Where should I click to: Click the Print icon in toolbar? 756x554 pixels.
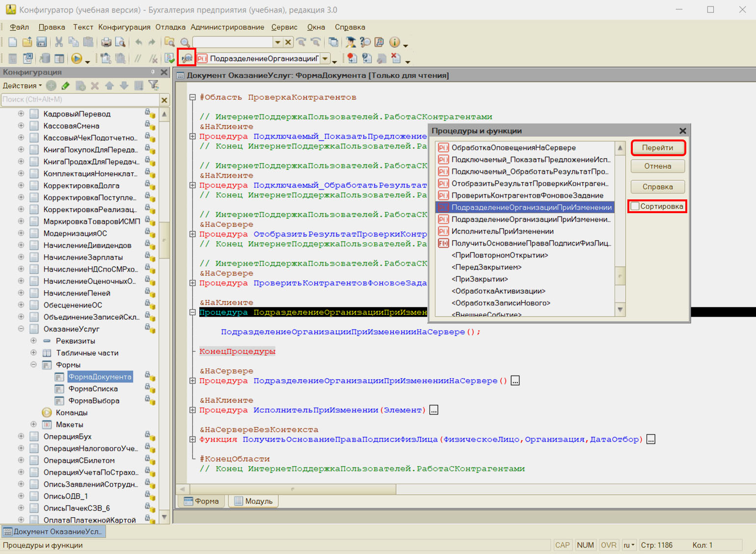(106, 42)
